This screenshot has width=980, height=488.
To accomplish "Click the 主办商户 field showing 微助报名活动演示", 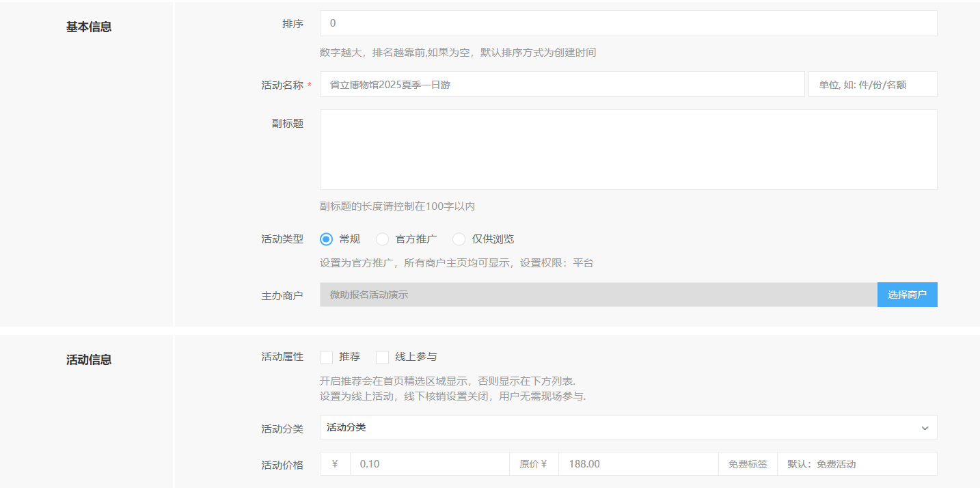I will pyautogui.click(x=598, y=295).
